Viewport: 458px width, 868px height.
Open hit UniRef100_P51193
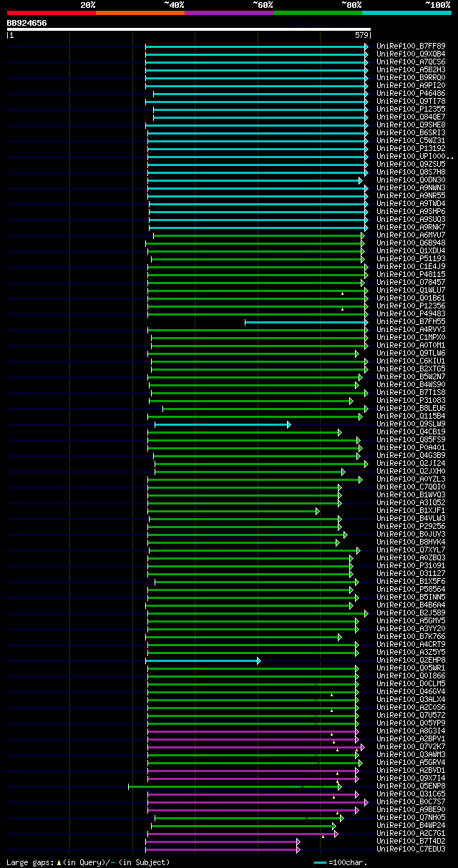411,259
